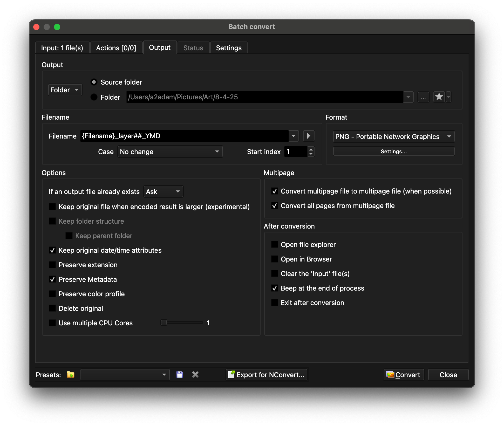Select Folder radio button
Viewport: 504px width, 426px height.
(94, 97)
